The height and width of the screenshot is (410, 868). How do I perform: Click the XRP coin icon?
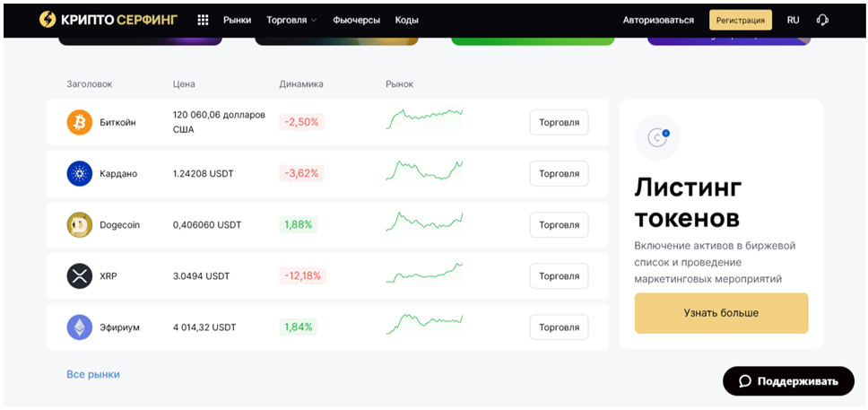coord(80,276)
